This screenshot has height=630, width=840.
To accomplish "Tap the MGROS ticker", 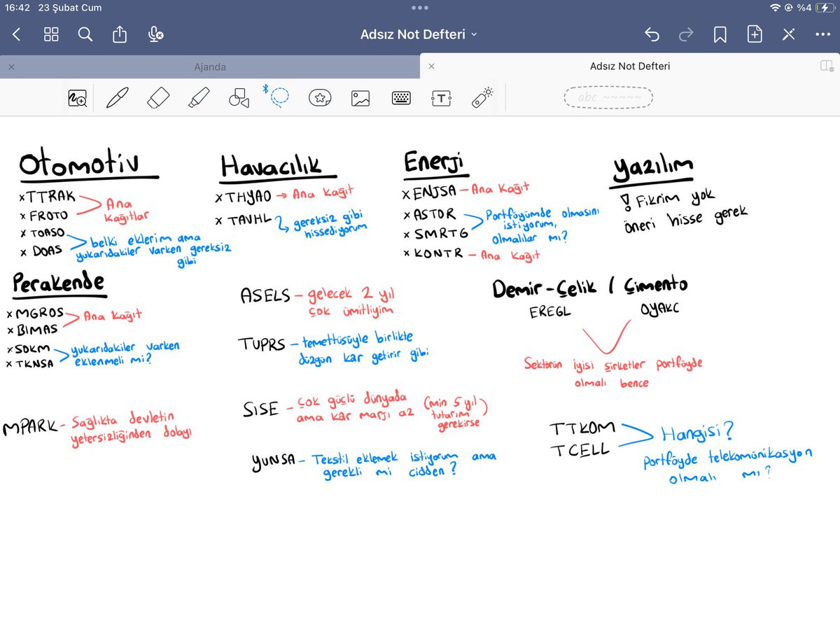I will [38, 313].
